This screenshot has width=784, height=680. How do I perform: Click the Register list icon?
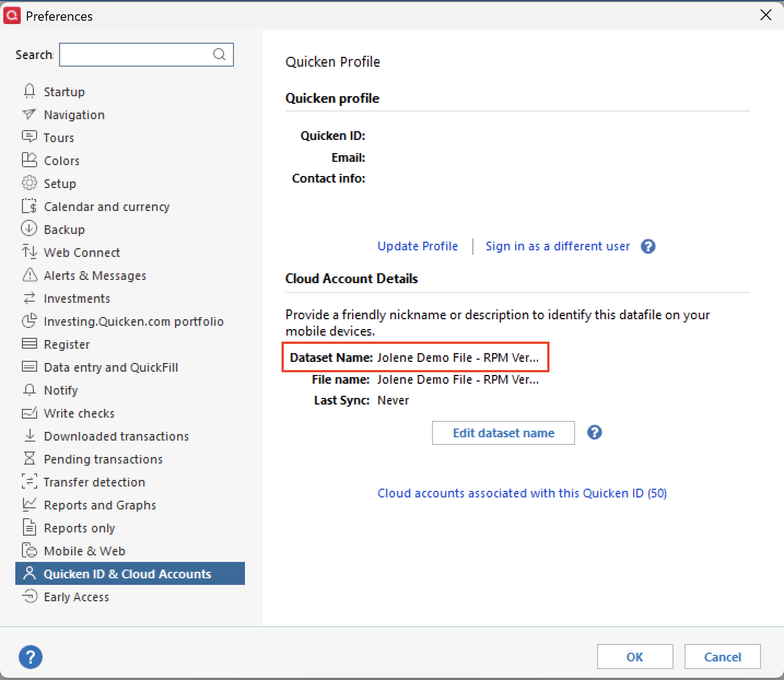pyautogui.click(x=30, y=344)
